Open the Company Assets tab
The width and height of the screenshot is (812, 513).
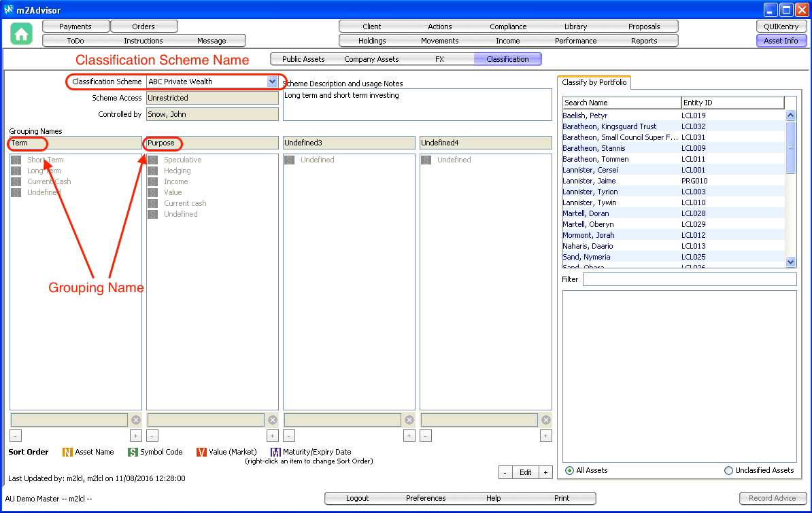371,59
